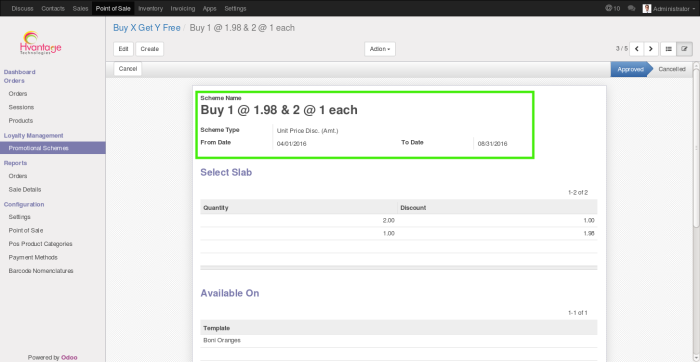Open the messages icon with count 10
The image size is (700, 362).
[x=612, y=8]
